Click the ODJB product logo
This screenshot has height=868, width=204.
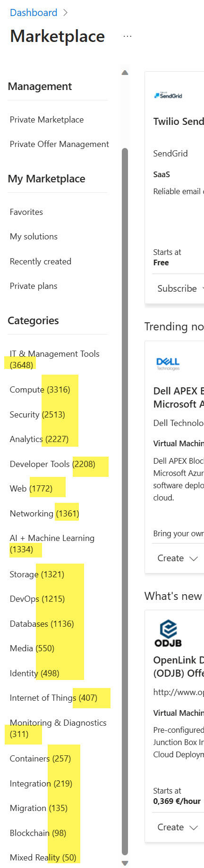(168, 633)
